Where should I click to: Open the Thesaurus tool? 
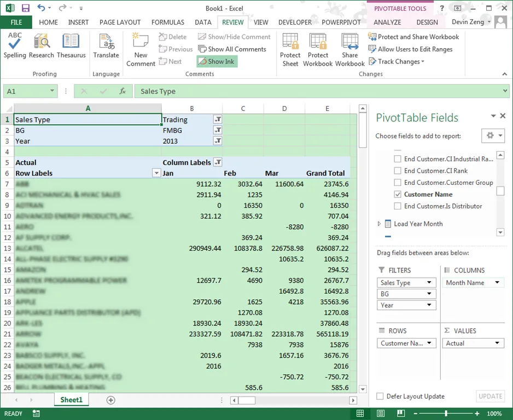click(x=71, y=46)
